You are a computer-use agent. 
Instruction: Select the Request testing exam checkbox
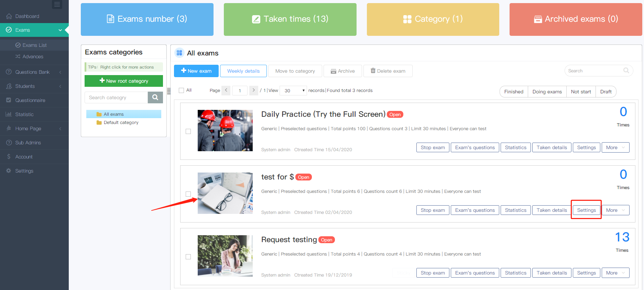click(x=188, y=257)
